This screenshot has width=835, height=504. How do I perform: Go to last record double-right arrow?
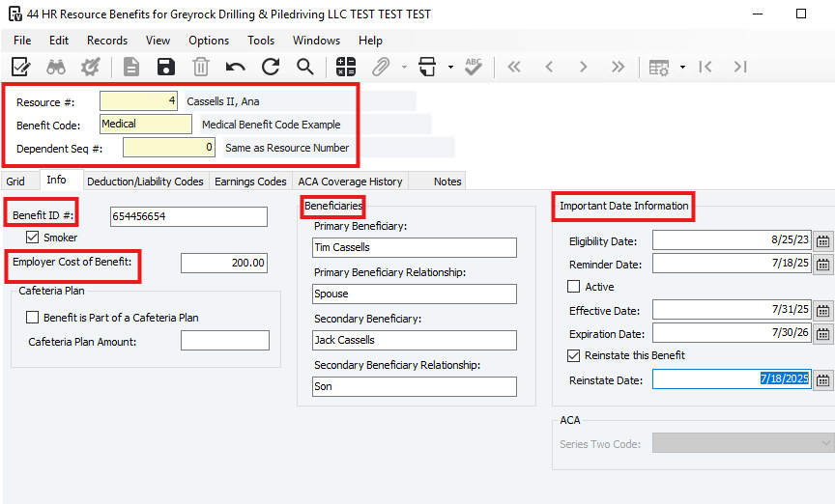(618, 67)
